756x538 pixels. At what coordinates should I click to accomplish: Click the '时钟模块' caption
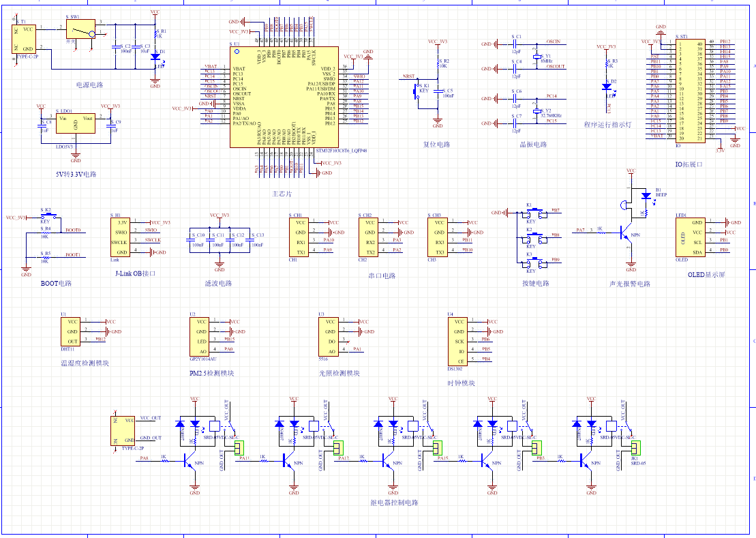[462, 383]
